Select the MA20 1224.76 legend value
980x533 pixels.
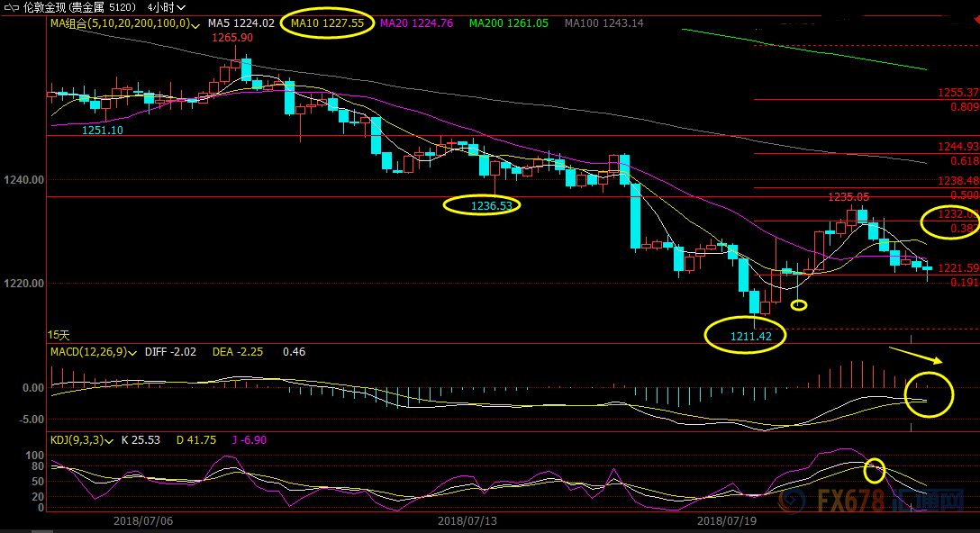(417, 23)
